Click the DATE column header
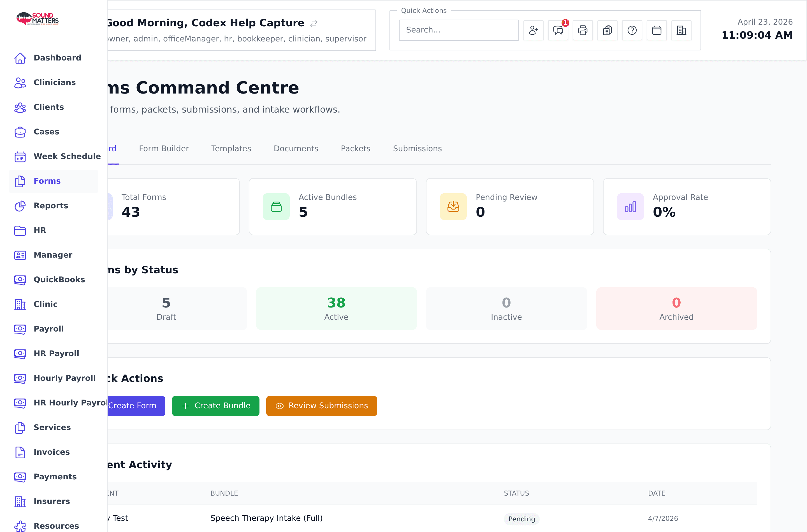 [x=657, y=493]
